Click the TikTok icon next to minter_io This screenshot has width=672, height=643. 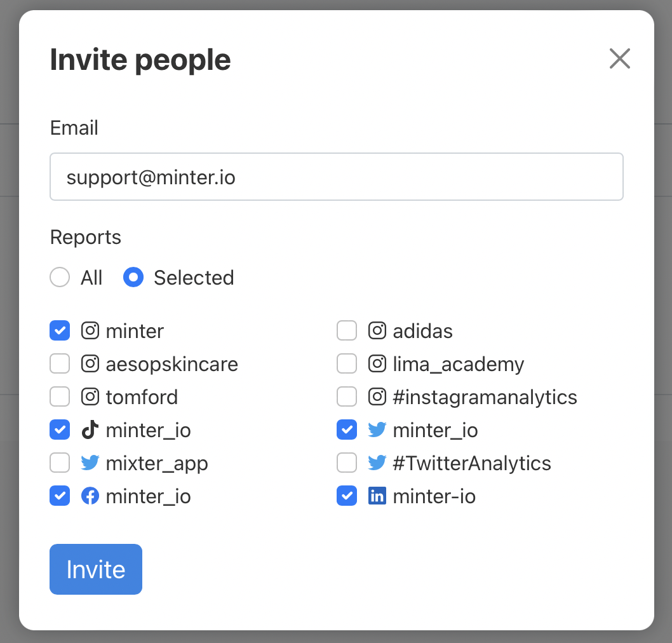pos(90,430)
